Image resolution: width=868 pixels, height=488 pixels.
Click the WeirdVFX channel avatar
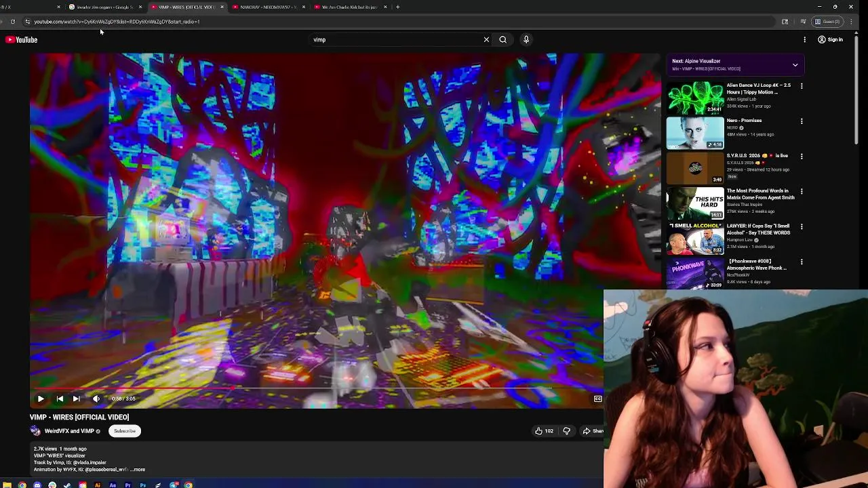click(35, 431)
